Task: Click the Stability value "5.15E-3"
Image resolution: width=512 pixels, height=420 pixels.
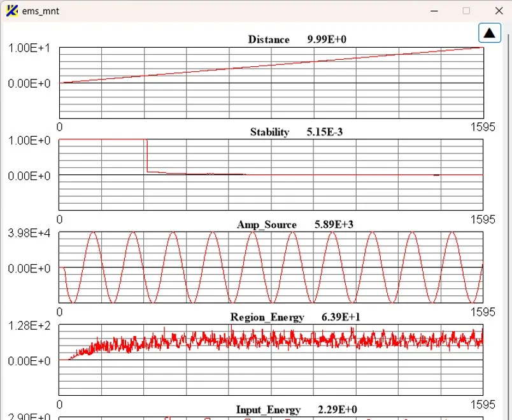Action: click(x=325, y=132)
